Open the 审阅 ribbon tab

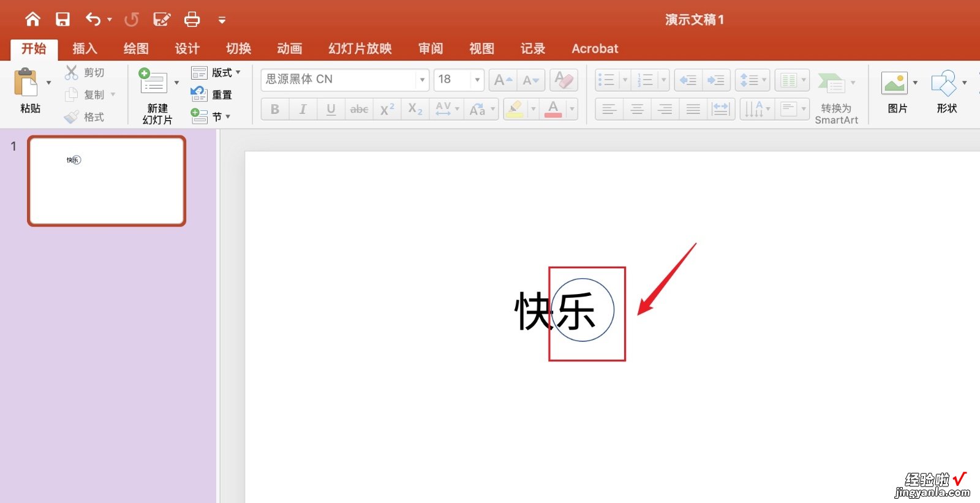[431, 48]
